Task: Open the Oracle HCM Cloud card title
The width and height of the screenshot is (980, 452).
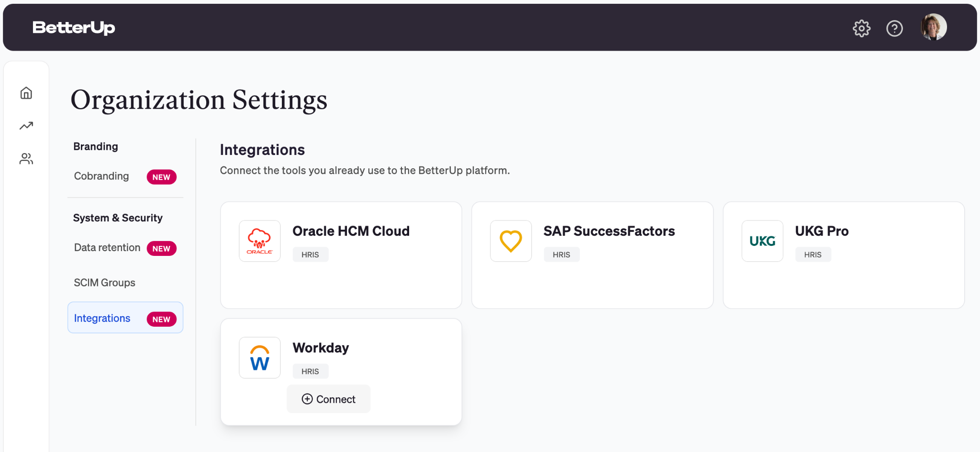Action: point(351,231)
